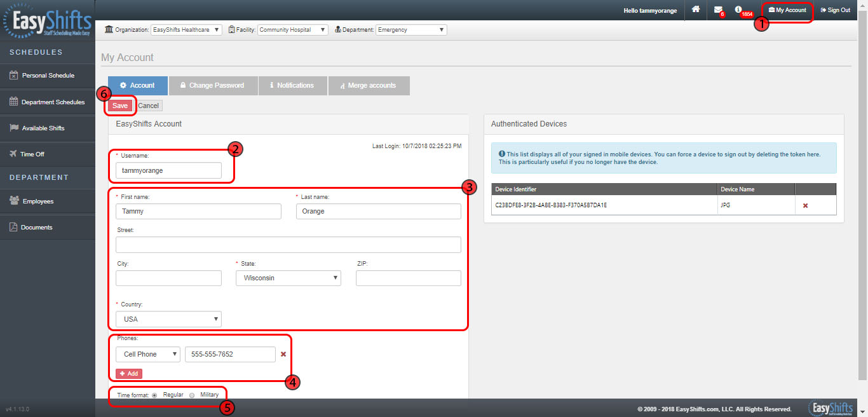Delete the Cell Phone number entry
Viewport: 868px width, 417px height.
pos(283,354)
